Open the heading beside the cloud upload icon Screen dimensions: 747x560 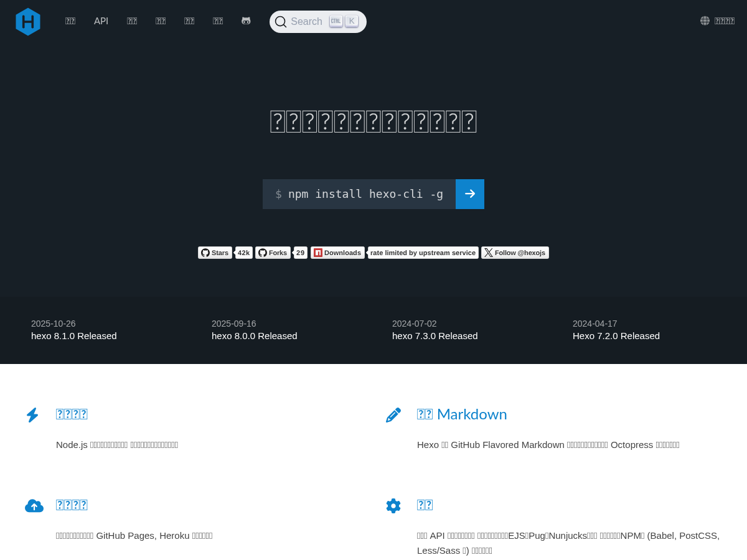pos(72,505)
